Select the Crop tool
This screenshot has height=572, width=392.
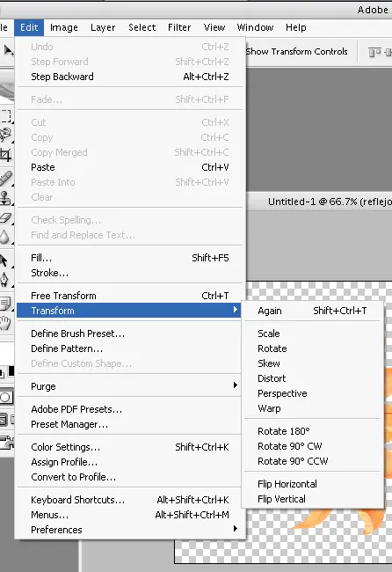pos(5,155)
